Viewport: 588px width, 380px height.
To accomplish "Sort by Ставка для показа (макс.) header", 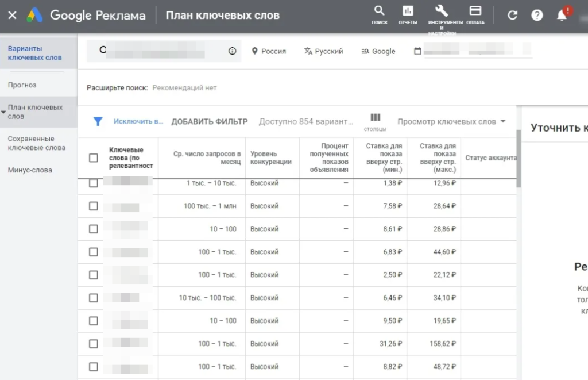I will tap(438, 158).
